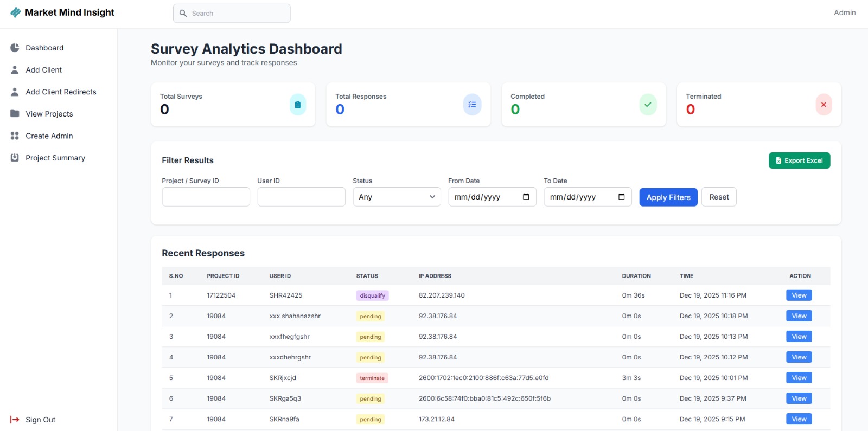868x431 pixels.
Task: Click the To Date field
Action: [x=588, y=197]
